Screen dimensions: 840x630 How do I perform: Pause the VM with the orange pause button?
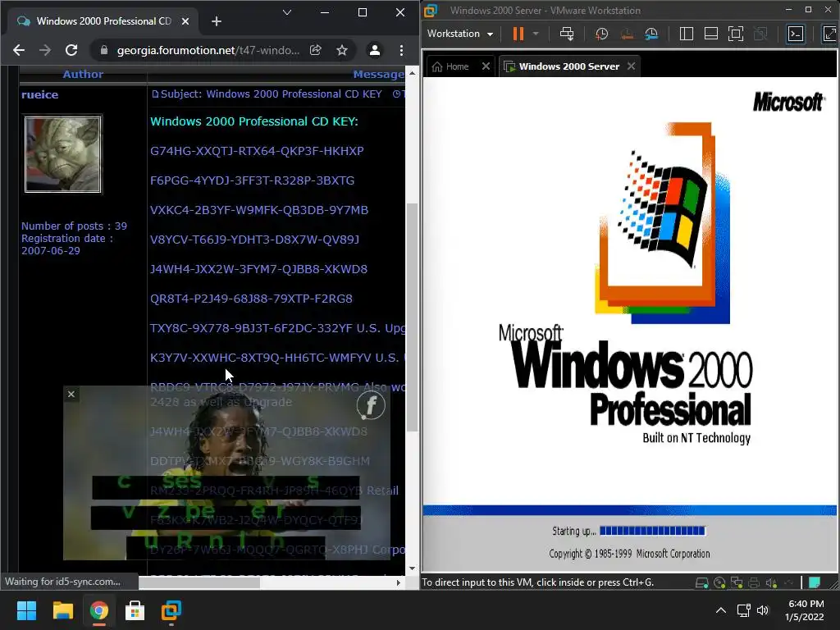pyautogui.click(x=518, y=34)
